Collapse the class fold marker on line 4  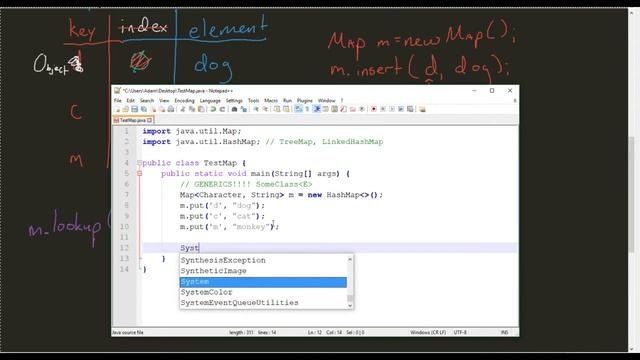[x=139, y=163]
